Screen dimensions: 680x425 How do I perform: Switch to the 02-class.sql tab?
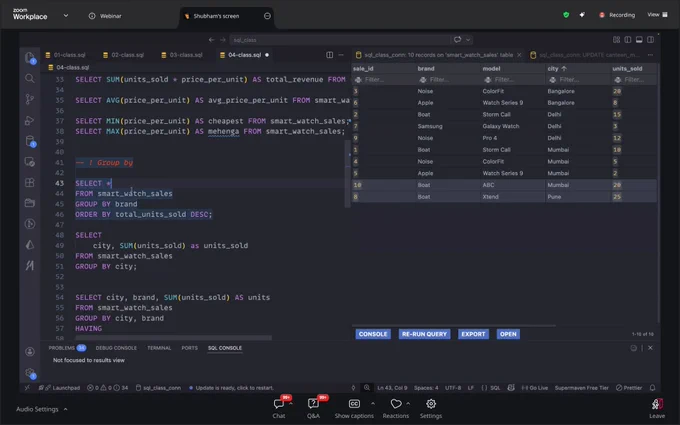(123, 55)
